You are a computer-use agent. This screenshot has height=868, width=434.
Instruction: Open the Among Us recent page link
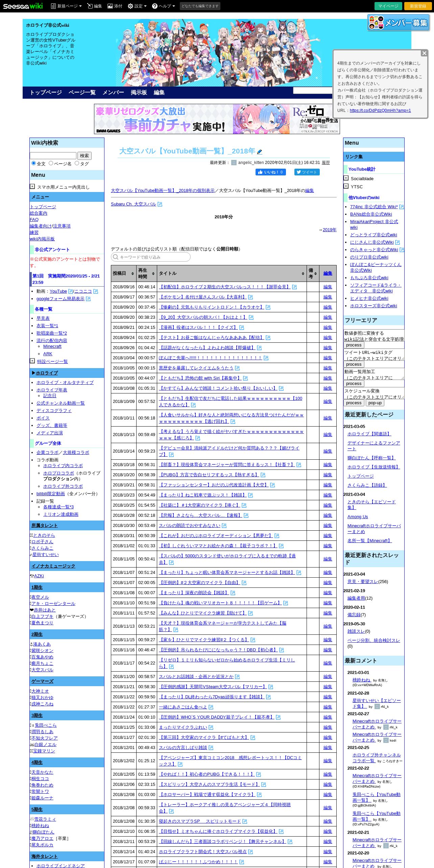358,517
